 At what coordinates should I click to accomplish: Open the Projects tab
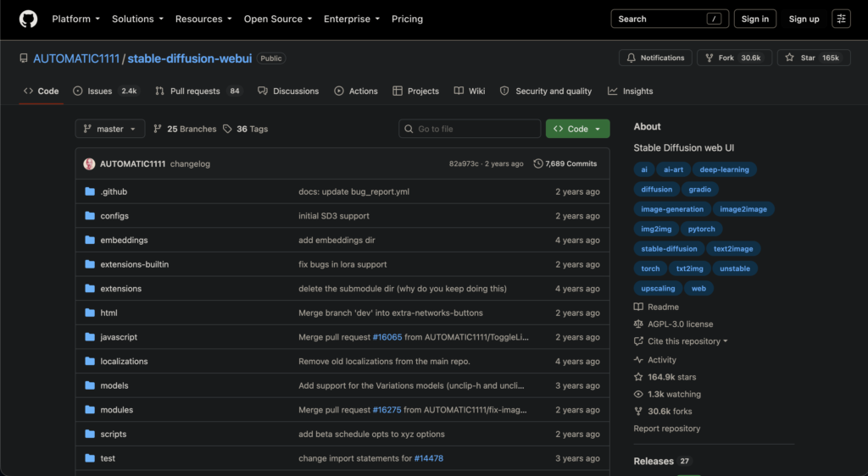click(415, 91)
